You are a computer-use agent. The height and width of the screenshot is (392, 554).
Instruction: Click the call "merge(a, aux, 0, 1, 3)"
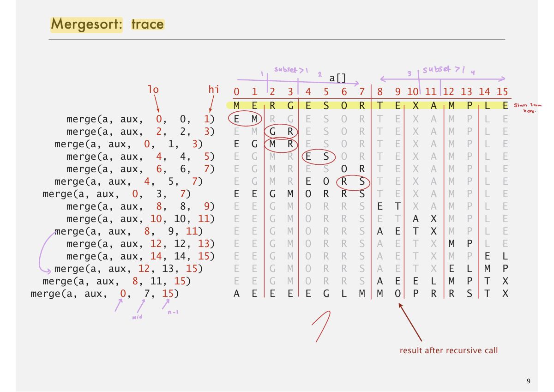point(129,144)
